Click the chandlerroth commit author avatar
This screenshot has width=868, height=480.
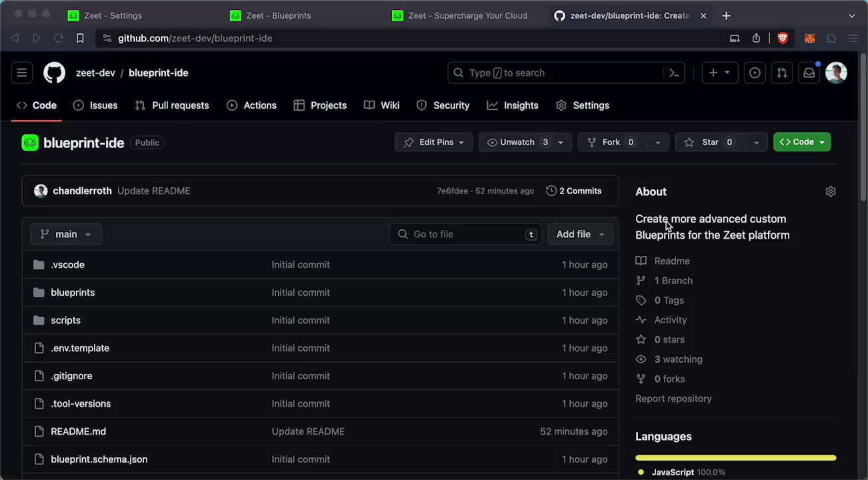[41, 191]
